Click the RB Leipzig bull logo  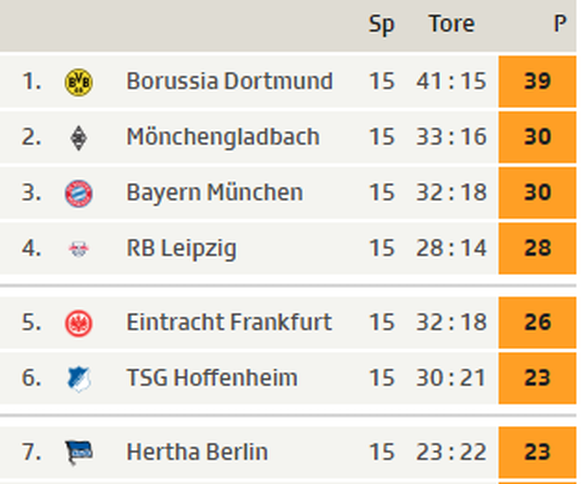tap(78, 249)
